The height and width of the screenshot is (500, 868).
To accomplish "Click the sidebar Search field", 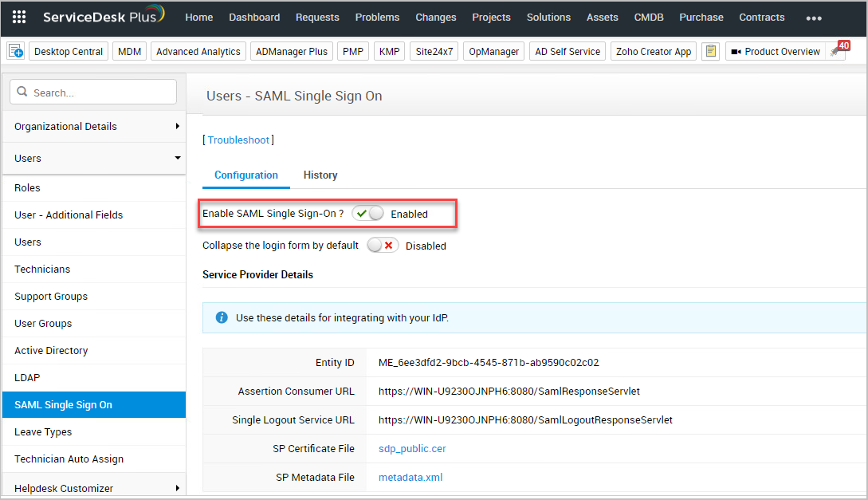I will click(x=93, y=92).
